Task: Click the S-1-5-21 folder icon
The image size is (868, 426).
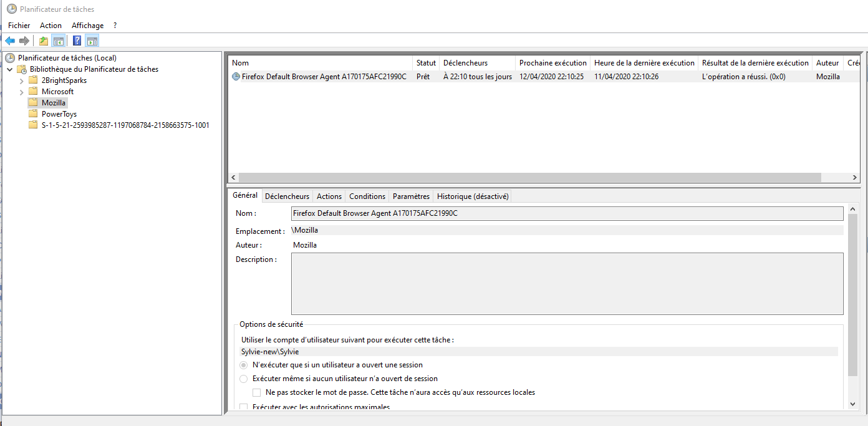Action: point(33,125)
